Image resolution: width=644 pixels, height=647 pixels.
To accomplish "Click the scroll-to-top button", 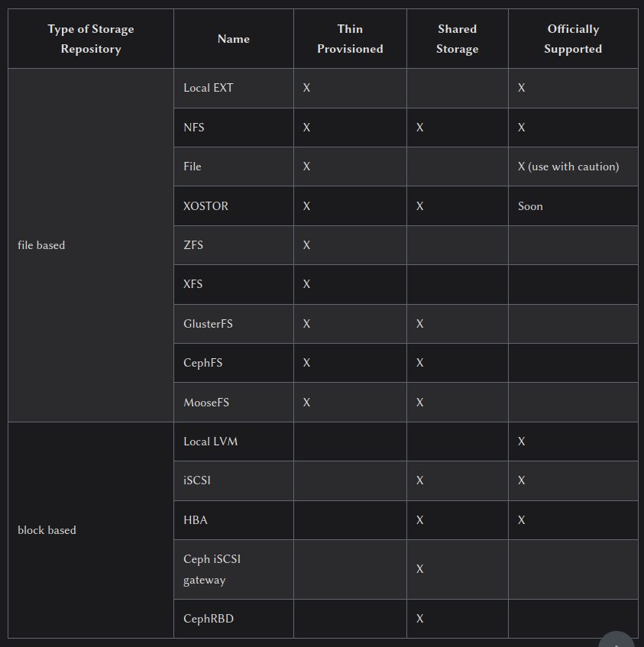I will (x=616, y=640).
